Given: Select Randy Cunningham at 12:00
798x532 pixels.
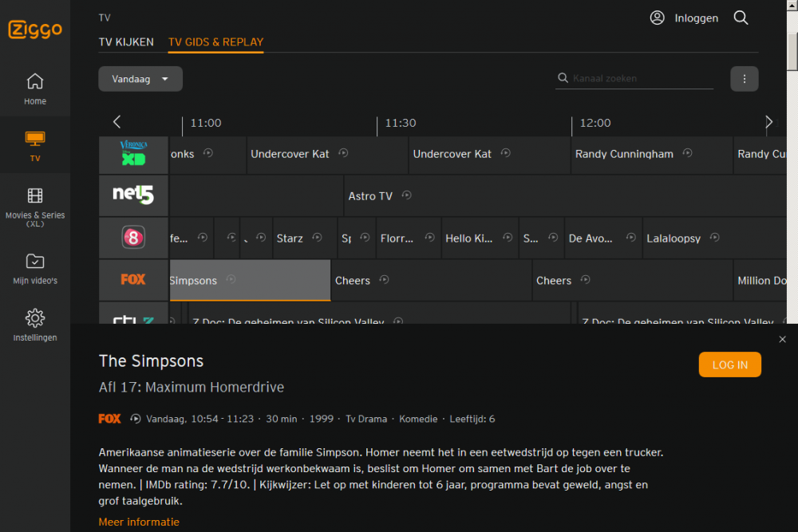Looking at the screenshot, I should 652,154.
